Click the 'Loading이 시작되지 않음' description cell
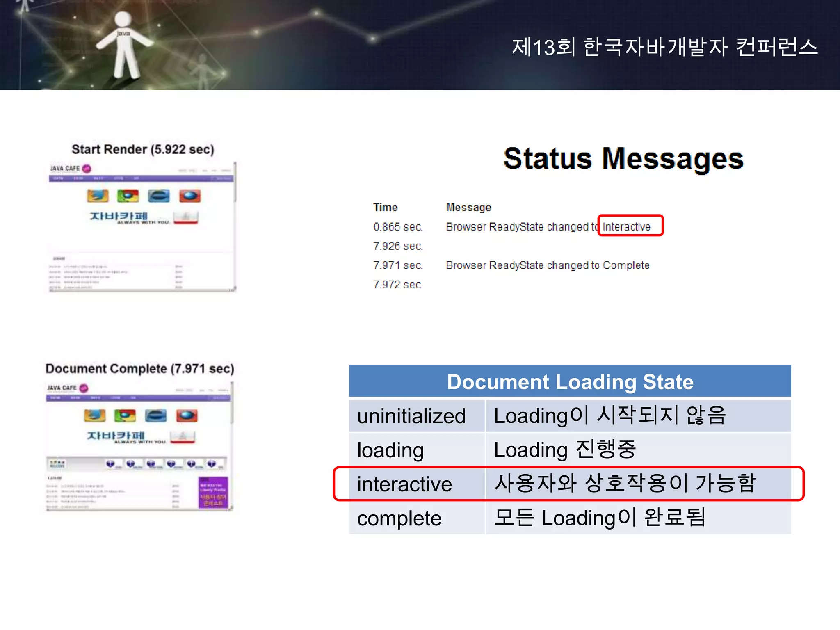 point(638,415)
